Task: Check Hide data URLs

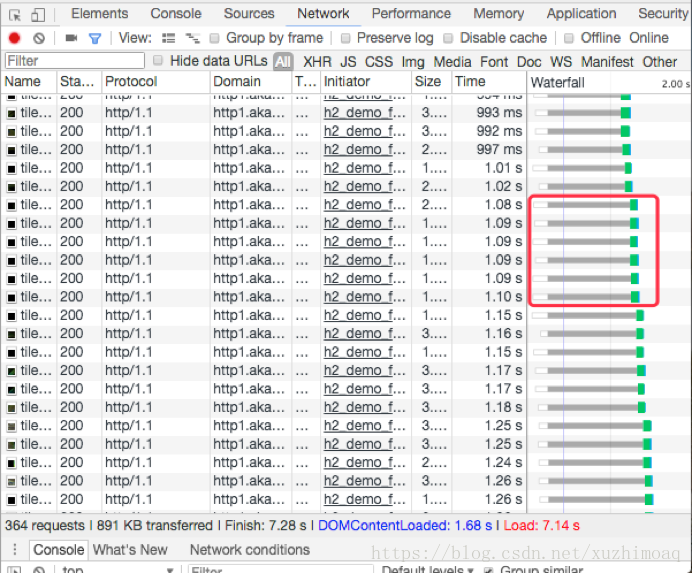Action: [158, 60]
